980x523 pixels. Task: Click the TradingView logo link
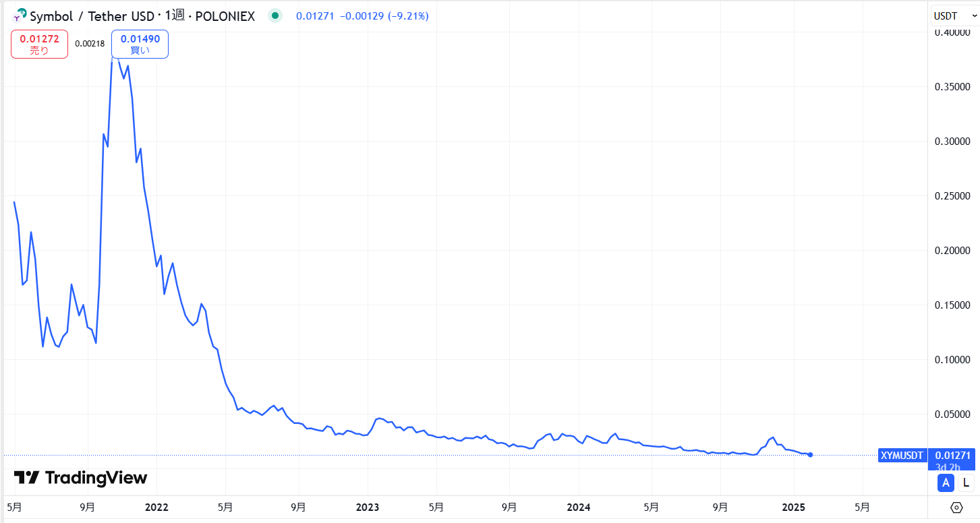pyautogui.click(x=80, y=478)
